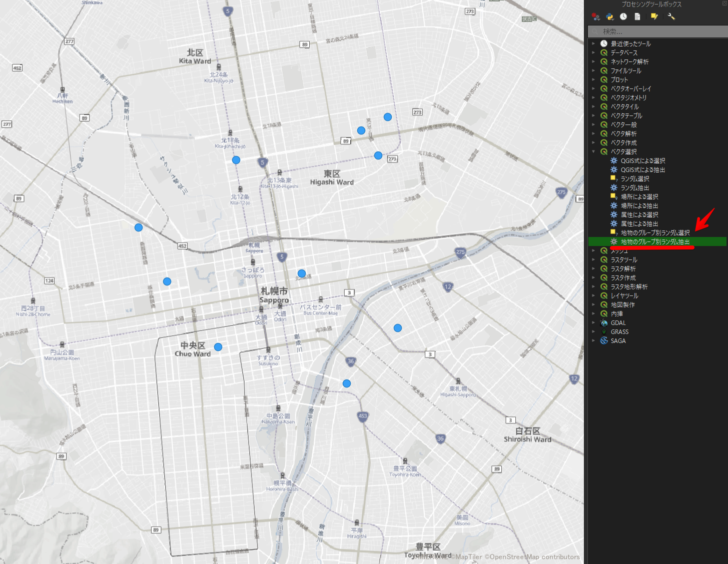This screenshot has height=564, width=728.
Task: Select the highlighted 地物のグループ別ランダム抽出 algorithm
Action: click(657, 242)
